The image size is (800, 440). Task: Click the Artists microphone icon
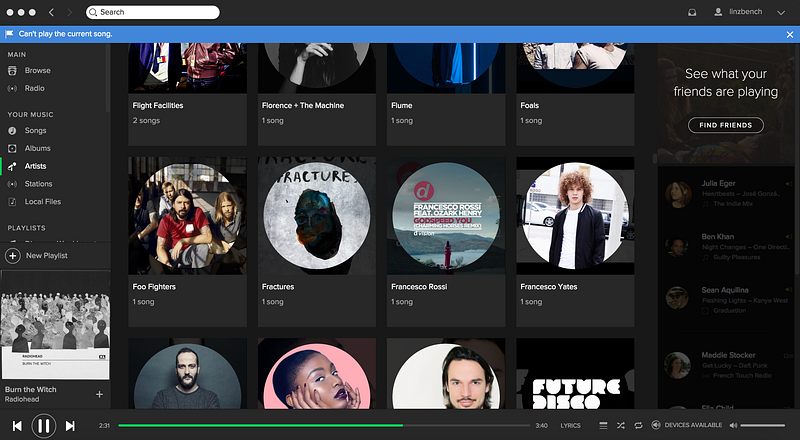pyautogui.click(x=12, y=166)
